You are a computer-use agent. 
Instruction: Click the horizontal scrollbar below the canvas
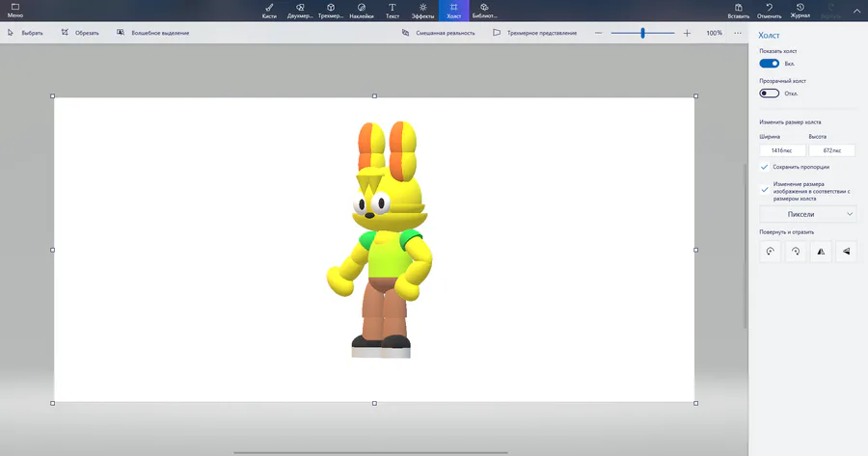tap(371, 453)
